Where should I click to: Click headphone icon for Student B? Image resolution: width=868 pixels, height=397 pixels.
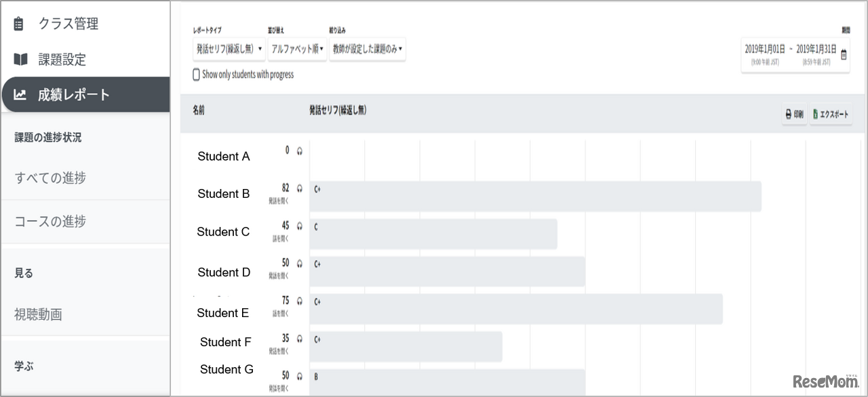299,188
